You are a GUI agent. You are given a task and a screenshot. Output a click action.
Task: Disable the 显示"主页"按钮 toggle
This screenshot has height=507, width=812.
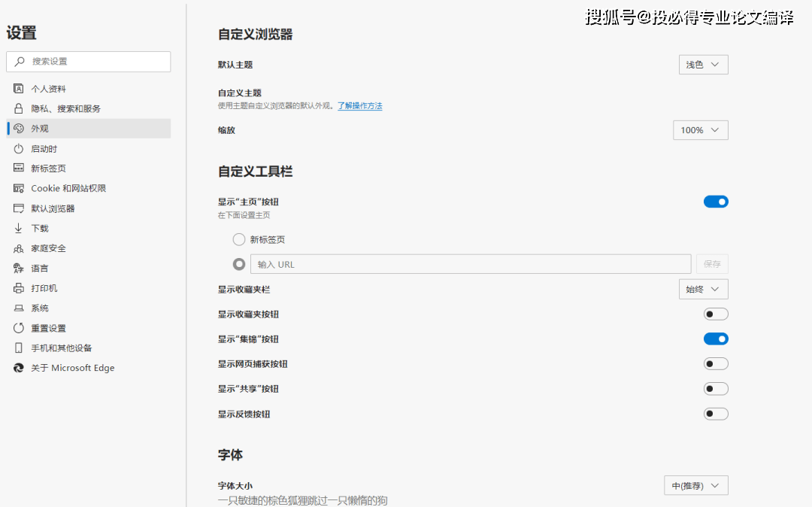(x=716, y=201)
